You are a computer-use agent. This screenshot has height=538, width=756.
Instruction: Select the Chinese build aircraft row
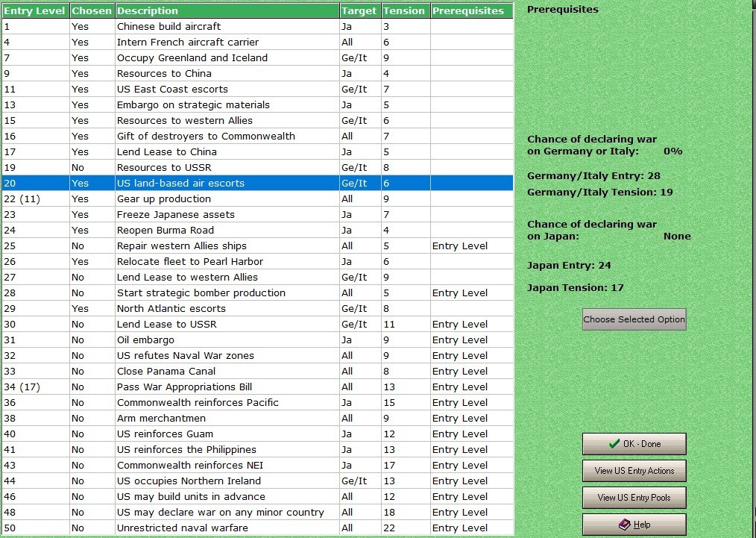point(257,27)
